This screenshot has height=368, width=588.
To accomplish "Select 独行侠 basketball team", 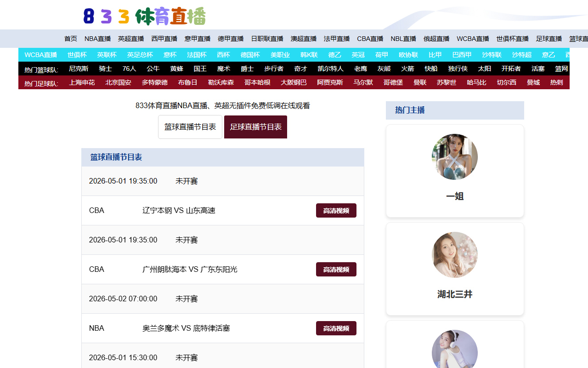I will pyautogui.click(x=458, y=69).
